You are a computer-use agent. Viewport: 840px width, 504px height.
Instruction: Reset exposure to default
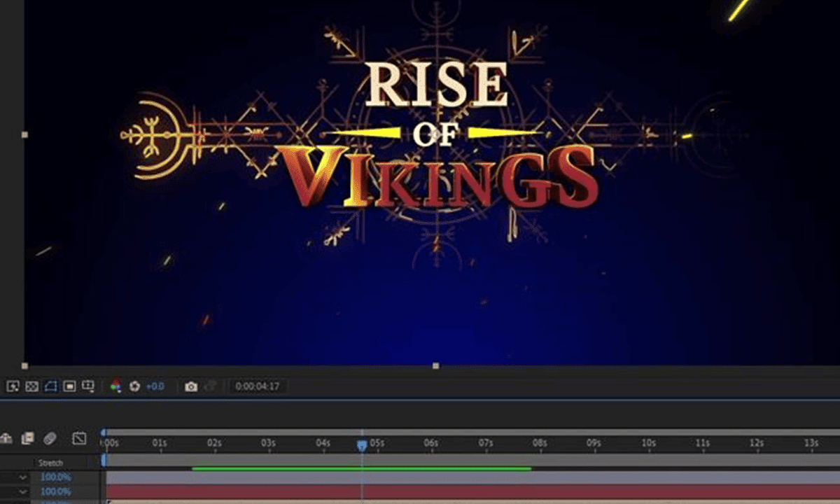pyautogui.click(x=133, y=386)
